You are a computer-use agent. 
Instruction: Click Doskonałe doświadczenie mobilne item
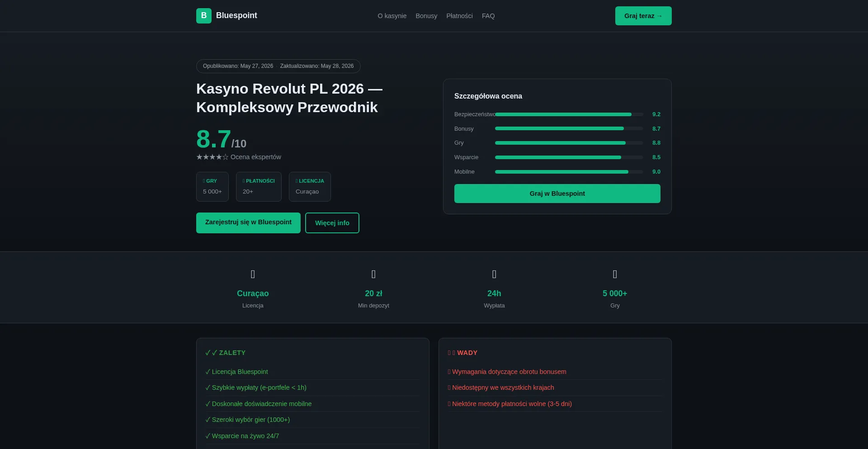coord(312,404)
